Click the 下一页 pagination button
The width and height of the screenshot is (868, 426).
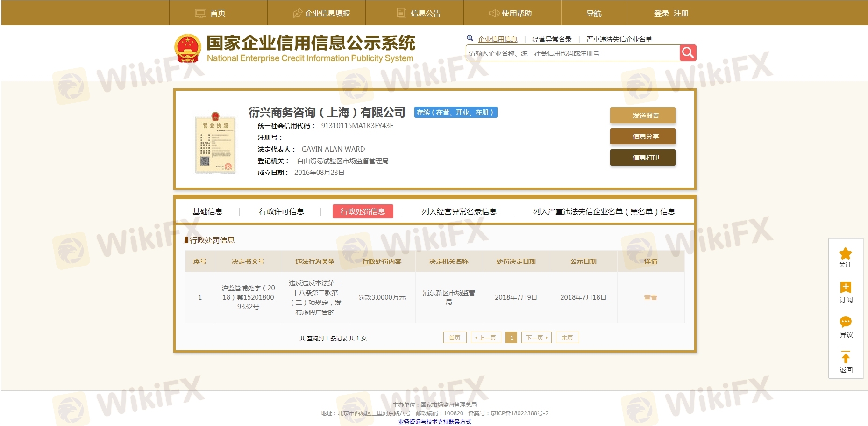tap(536, 338)
